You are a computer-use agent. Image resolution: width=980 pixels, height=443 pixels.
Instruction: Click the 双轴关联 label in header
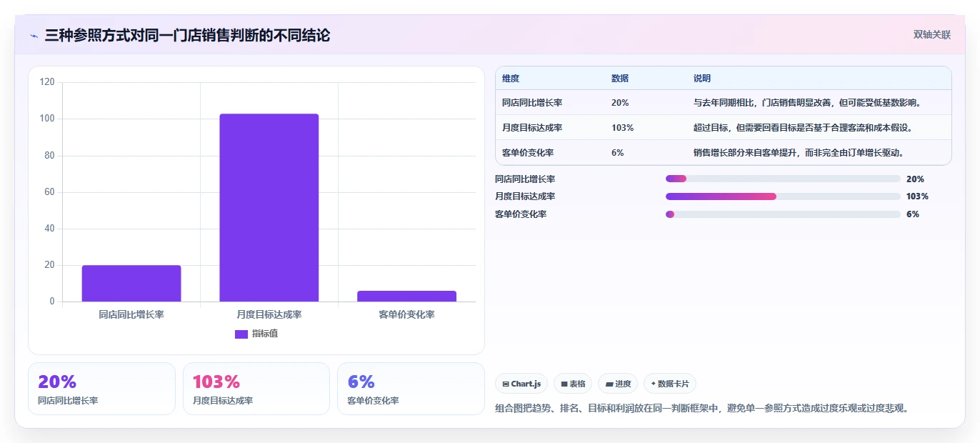[x=932, y=34]
